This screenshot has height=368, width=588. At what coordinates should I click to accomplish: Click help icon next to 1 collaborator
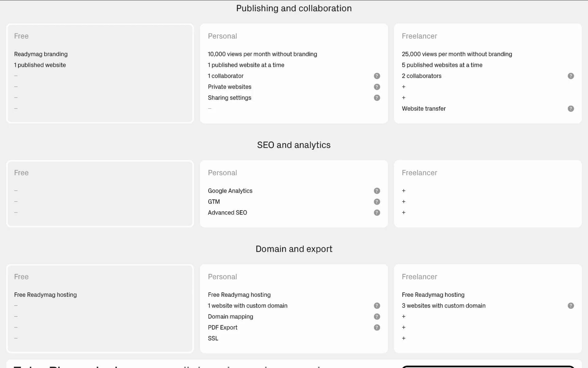(x=377, y=76)
